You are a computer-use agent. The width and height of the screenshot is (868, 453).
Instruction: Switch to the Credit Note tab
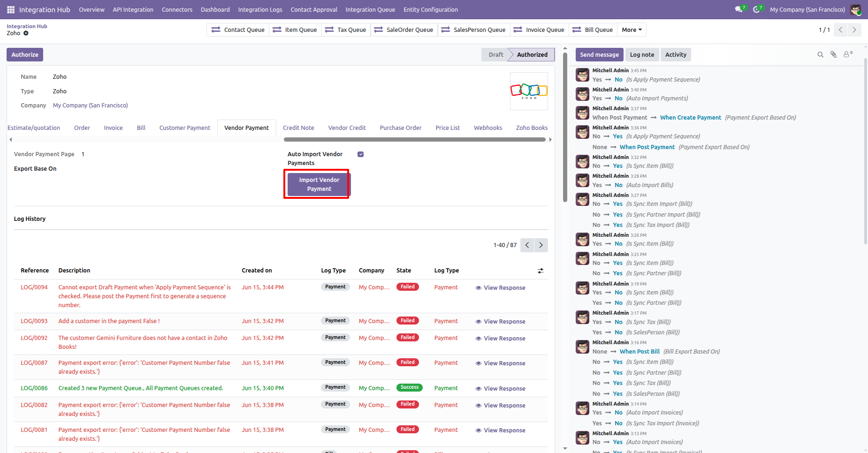point(298,128)
